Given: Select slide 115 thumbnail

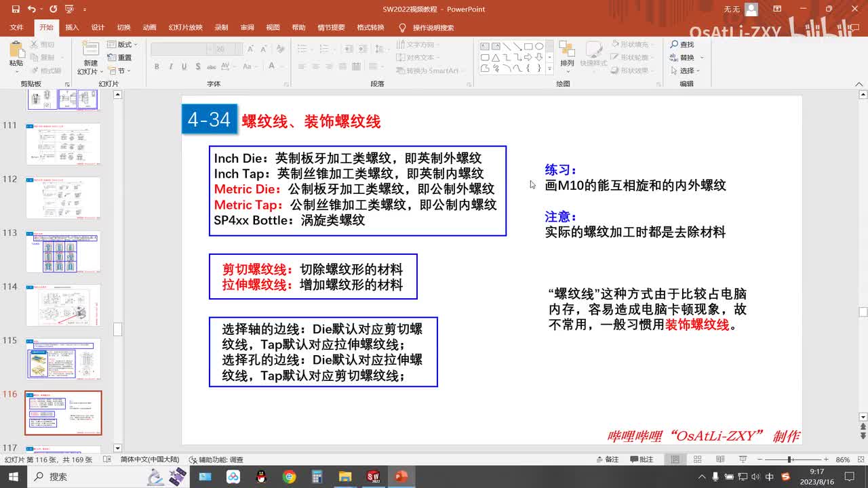Looking at the screenshot, I should click(63, 359).
